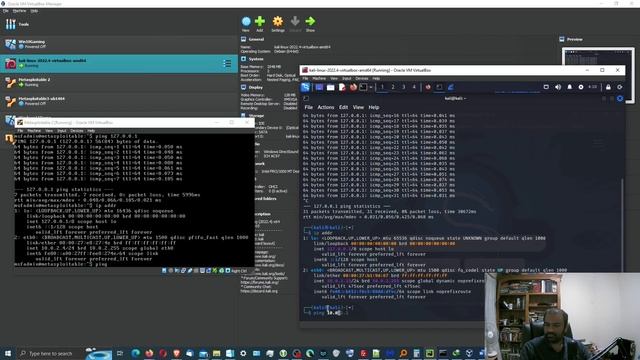Open Microsoft Edge from the taskbar
This screenshot has height=360, width=640.
pos(136,353)
